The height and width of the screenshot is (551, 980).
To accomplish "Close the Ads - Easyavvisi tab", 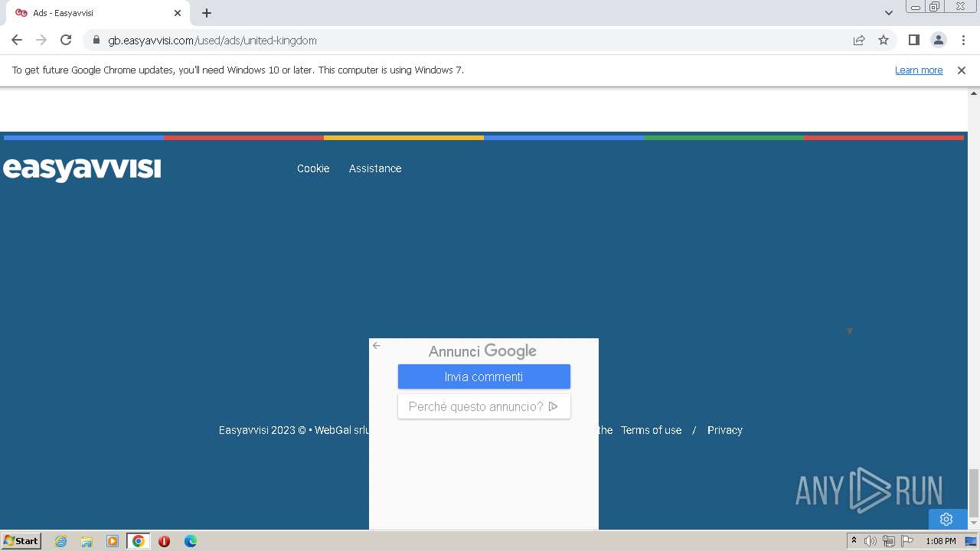I will point(178,13).
